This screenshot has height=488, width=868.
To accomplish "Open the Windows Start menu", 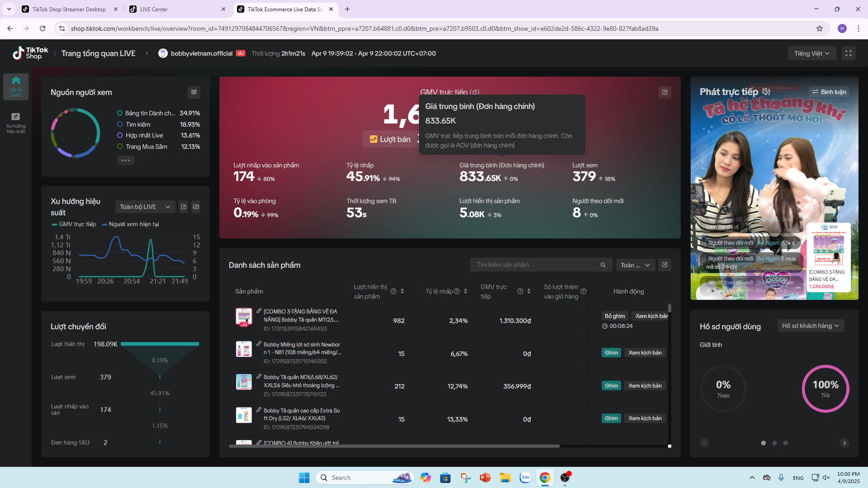I will (x=304, y=478).
